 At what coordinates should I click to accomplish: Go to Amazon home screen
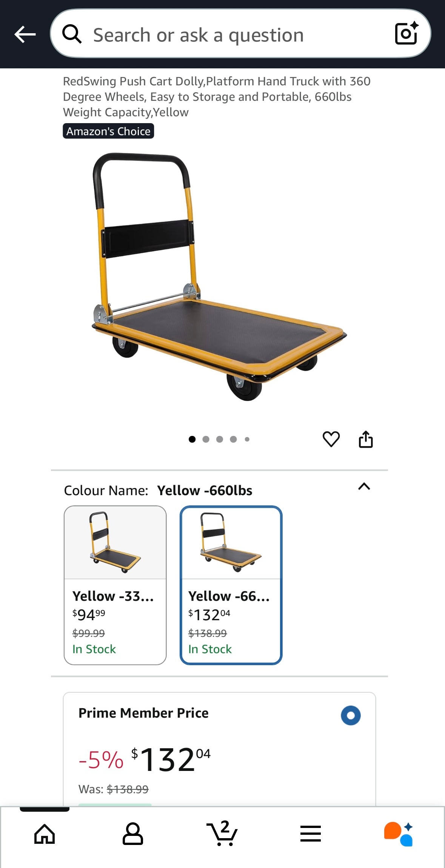click(x=44, y=835)
